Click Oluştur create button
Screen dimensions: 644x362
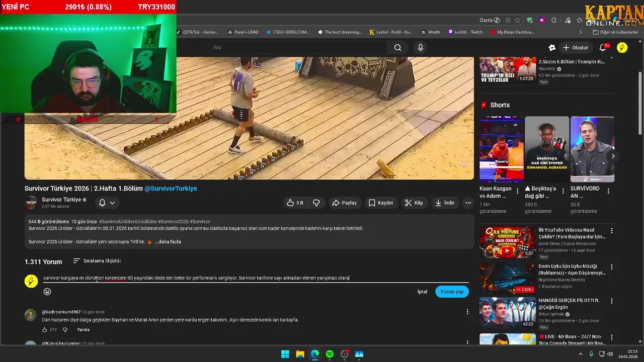coord(575,47)
